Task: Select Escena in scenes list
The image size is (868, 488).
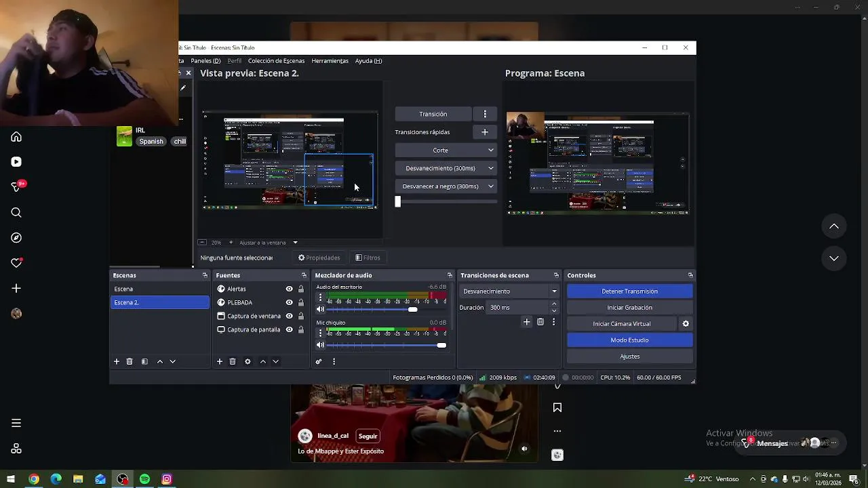Action: 160,289
